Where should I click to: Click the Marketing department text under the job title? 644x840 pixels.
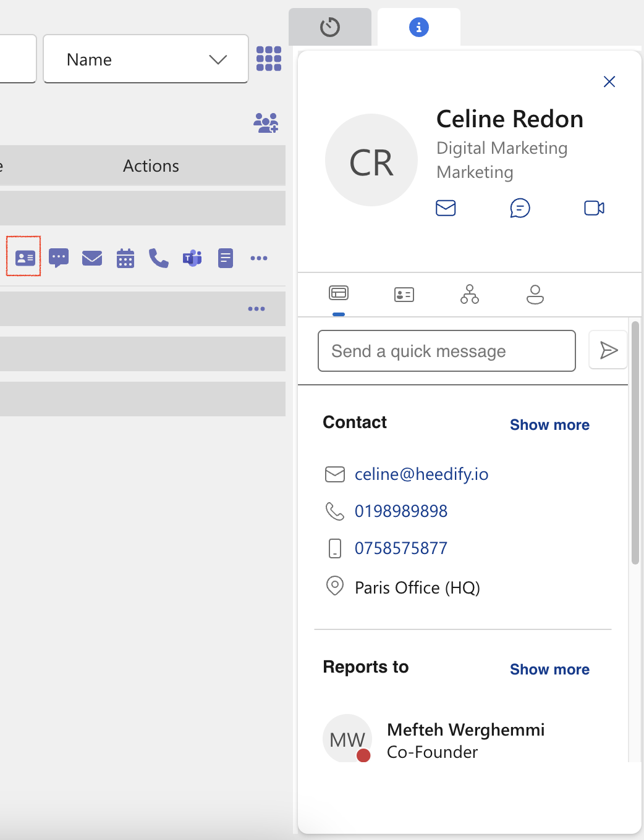coord(475,172)
